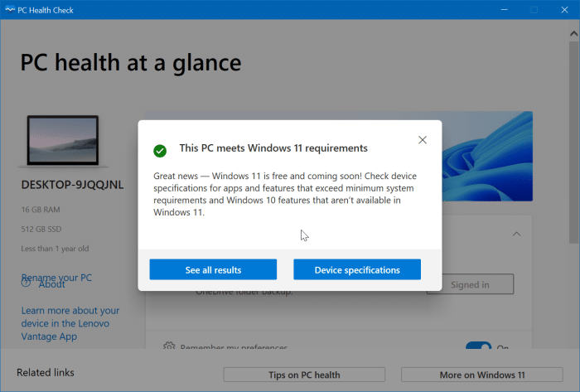Open the About link
Image resolution: width=580 pixels, height=392 pixels.
click(51, 284)
